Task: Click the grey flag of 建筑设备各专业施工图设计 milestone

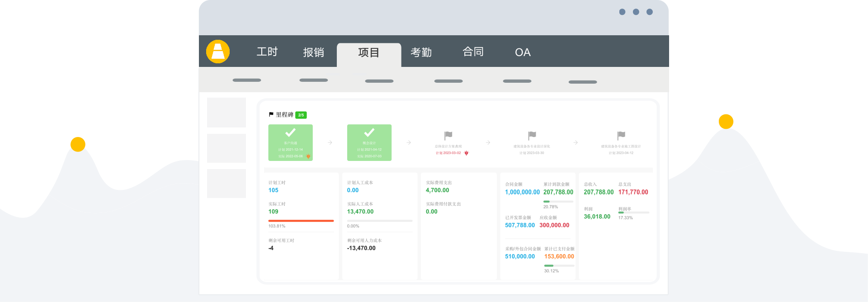Action: (x=621, y=136)
